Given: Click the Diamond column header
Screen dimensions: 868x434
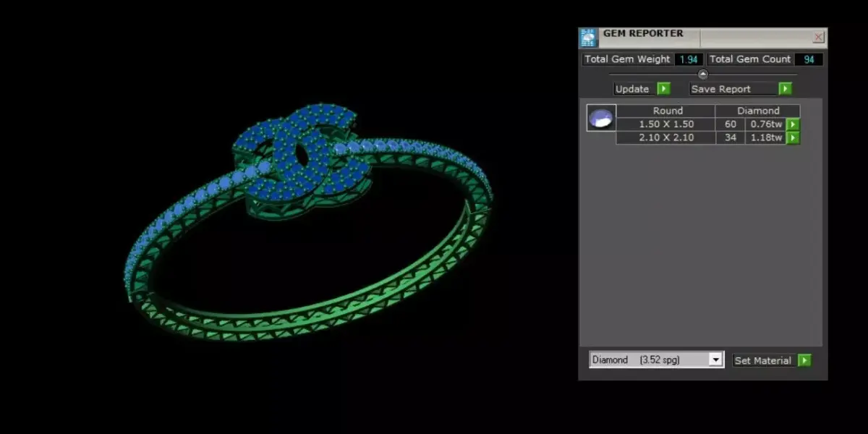Looking at the screenshot, I should [757, 111].
